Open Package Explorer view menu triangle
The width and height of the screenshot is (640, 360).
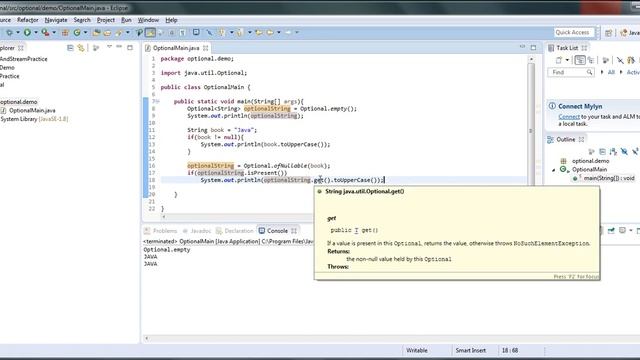[109, 47]
